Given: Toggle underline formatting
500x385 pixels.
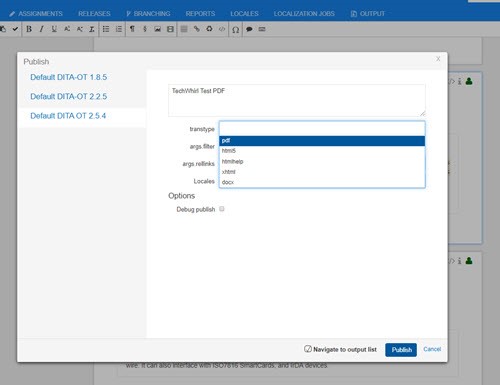Looking at the screenshot, I should coord(54,29).
